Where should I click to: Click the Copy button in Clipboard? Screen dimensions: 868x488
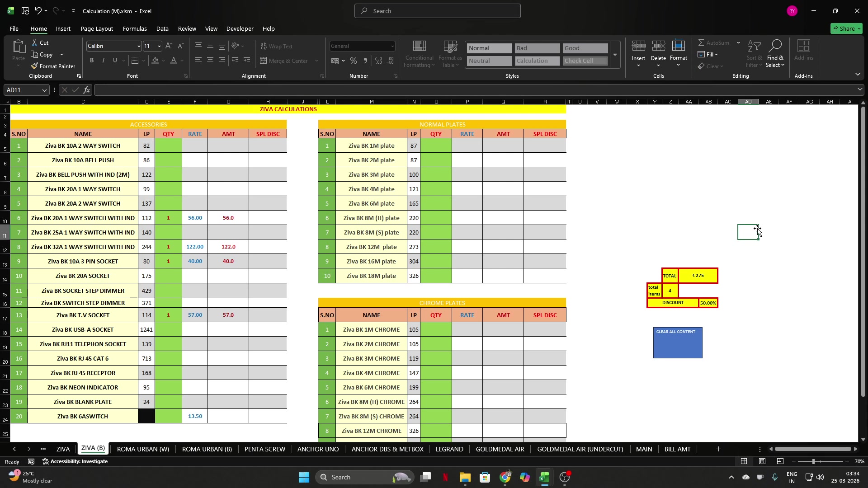[x=42, y=54]
